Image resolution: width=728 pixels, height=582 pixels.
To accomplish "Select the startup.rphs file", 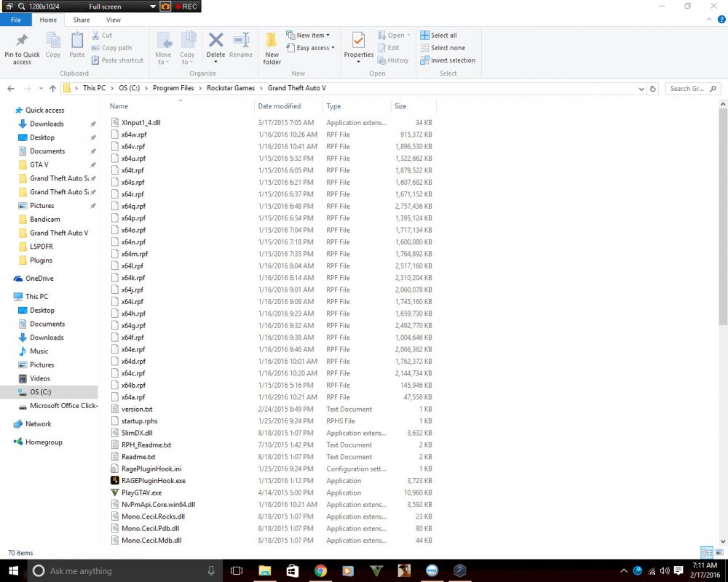I will [139, 421].
